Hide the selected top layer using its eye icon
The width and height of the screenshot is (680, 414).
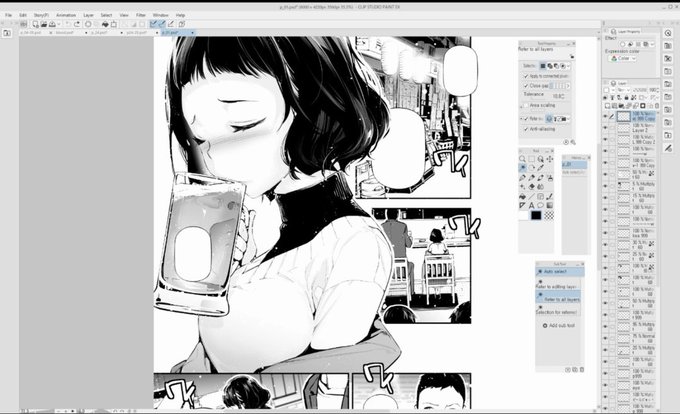point(605,116)
